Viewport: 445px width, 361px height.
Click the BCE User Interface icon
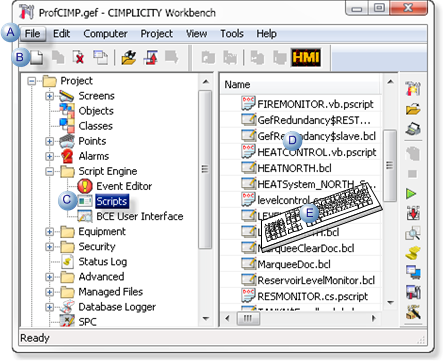85,216
